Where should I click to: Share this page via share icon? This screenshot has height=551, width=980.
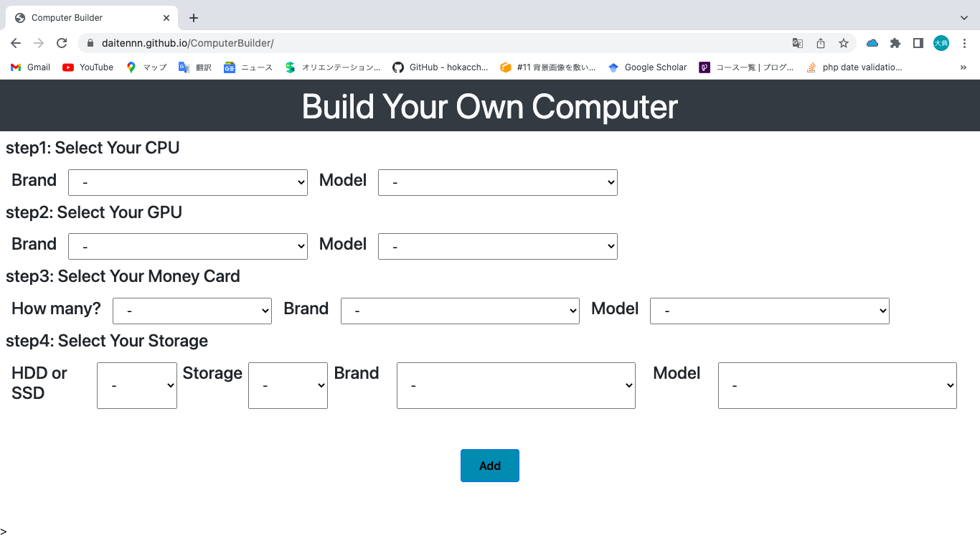click(821, 43)
